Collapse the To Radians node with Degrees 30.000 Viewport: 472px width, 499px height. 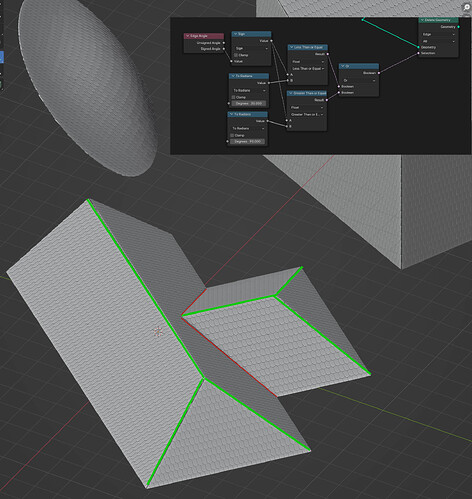(232, 76)
